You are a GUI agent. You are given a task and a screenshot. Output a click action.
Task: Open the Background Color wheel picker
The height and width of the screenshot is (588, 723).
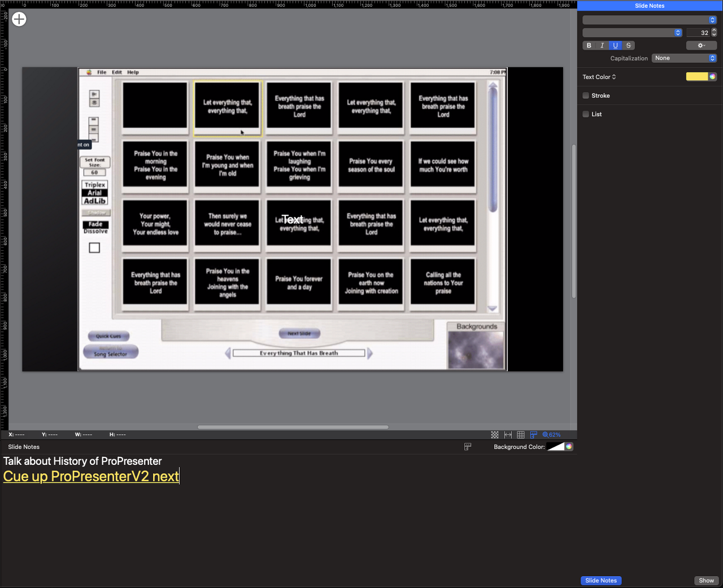569,447
